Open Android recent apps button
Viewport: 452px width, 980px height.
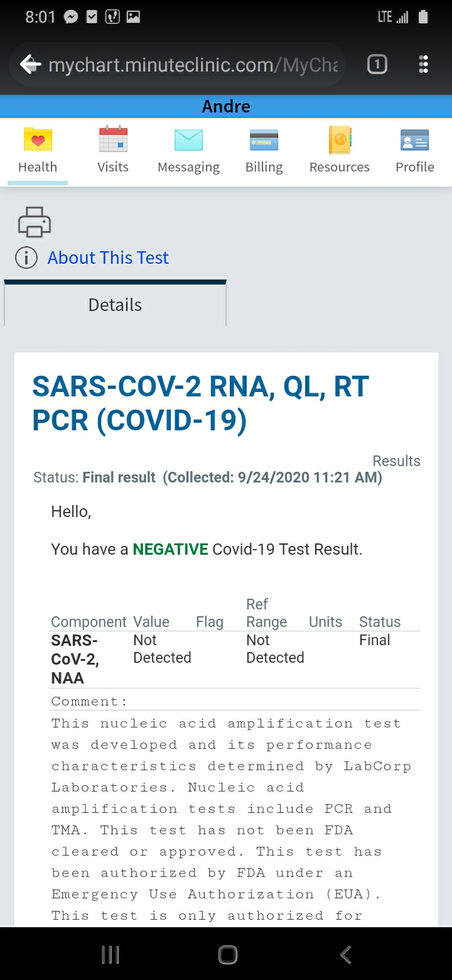(x=110, y=955)
